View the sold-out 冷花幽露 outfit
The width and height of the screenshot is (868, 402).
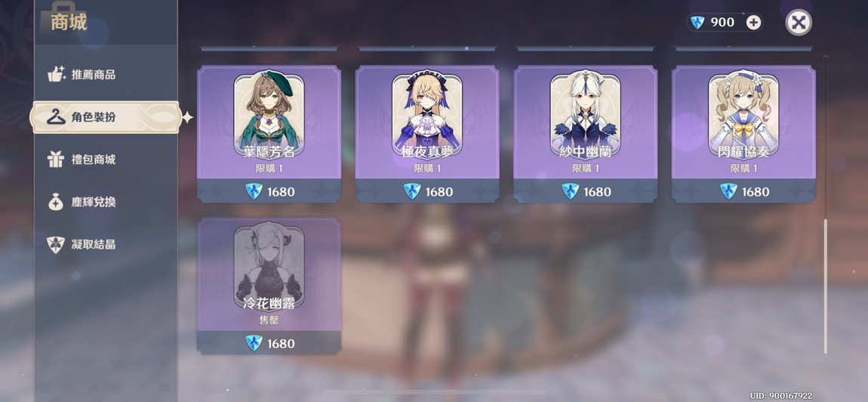(269, 274)
